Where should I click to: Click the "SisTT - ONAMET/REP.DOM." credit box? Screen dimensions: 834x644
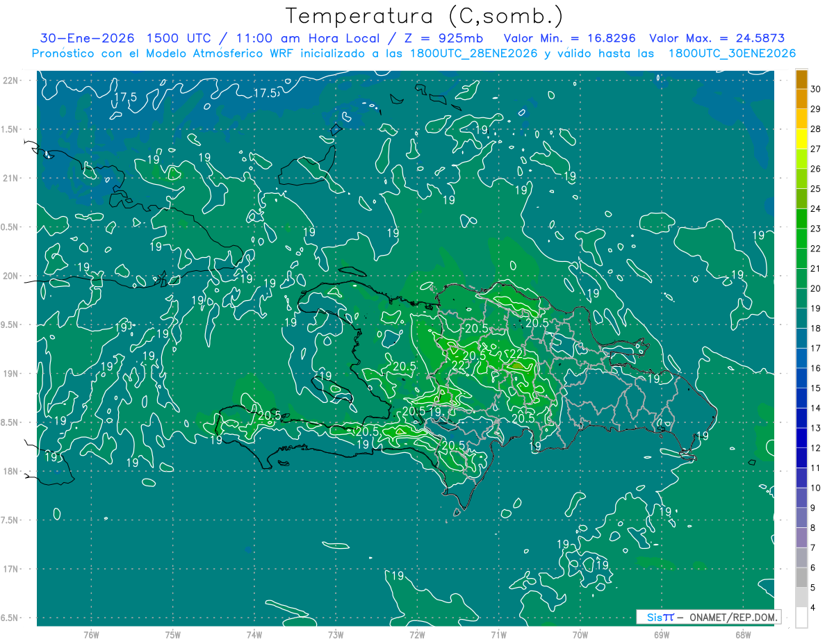pyautogui.click(x=708, y=617)
